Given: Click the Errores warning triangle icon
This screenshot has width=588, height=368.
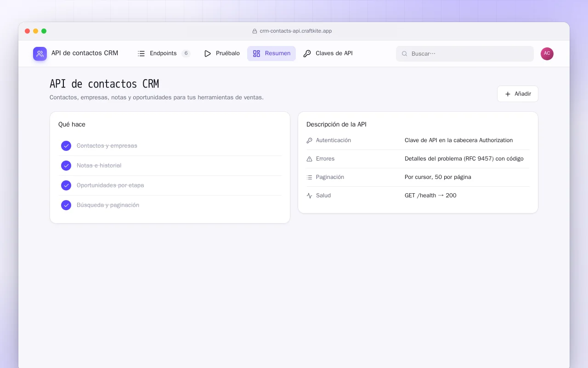Looking at the screenshot, I should (310, 159).
